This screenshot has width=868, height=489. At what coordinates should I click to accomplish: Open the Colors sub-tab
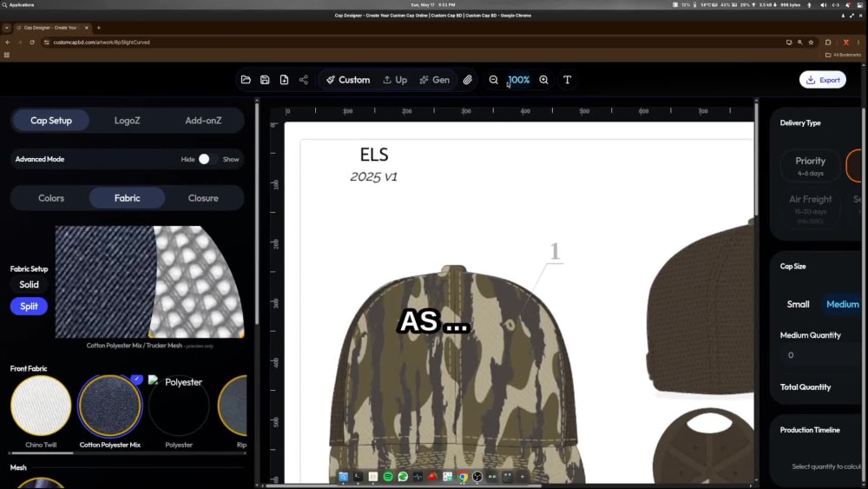51,198
